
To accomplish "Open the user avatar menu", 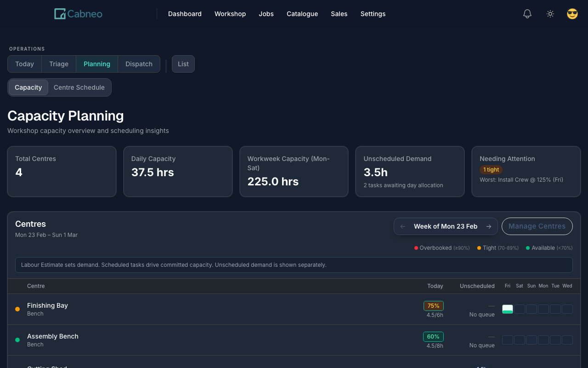I will click(572, 14).
